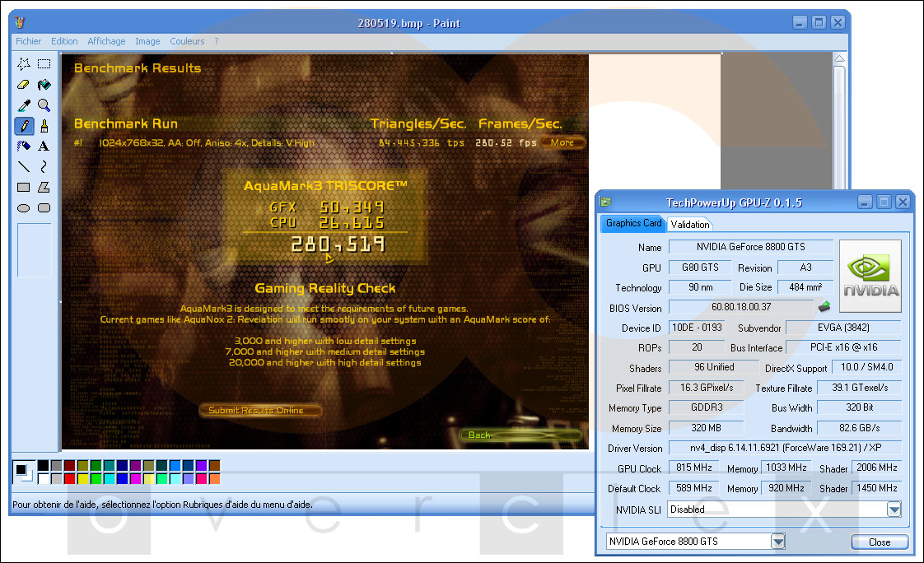The height and width of the screenshot is (563, 924).
Task: Click the Bandwidth value 82.6 GB/s
Action: click(859, 427)
